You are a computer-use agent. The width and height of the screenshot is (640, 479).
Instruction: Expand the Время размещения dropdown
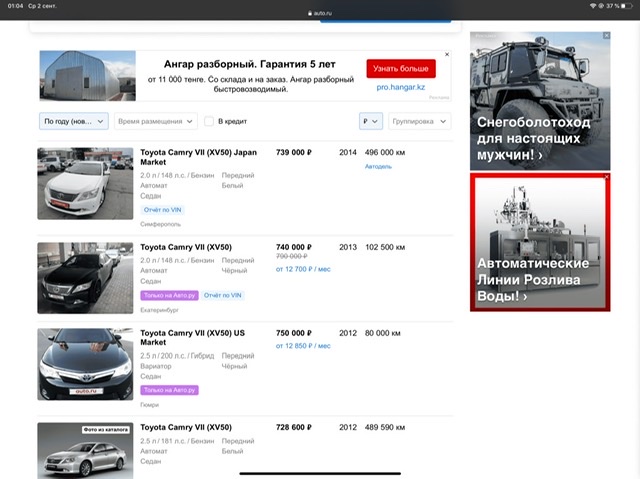tap(156, 121)
